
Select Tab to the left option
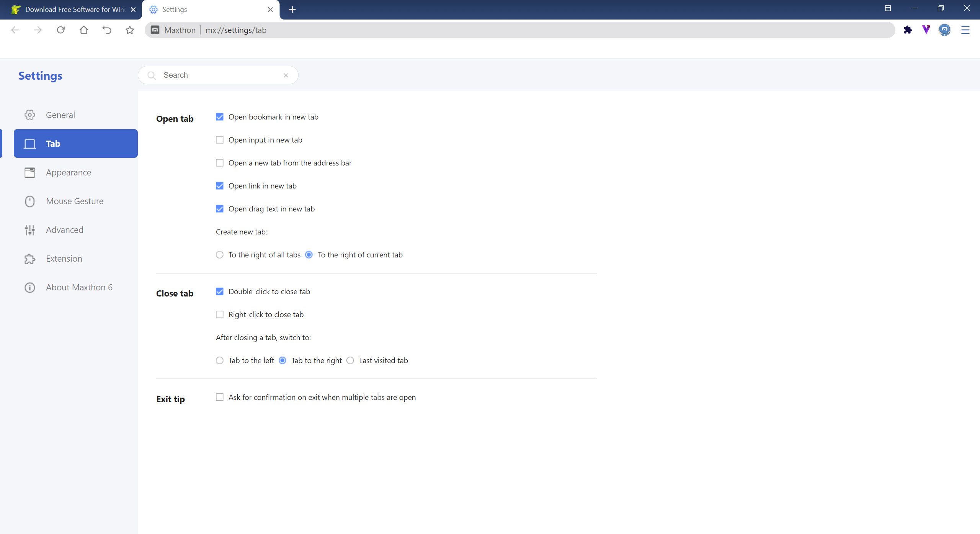point(219,360)
